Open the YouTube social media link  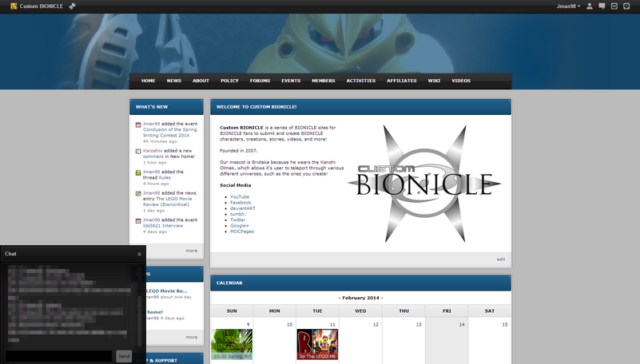click(x=240, y=196)
